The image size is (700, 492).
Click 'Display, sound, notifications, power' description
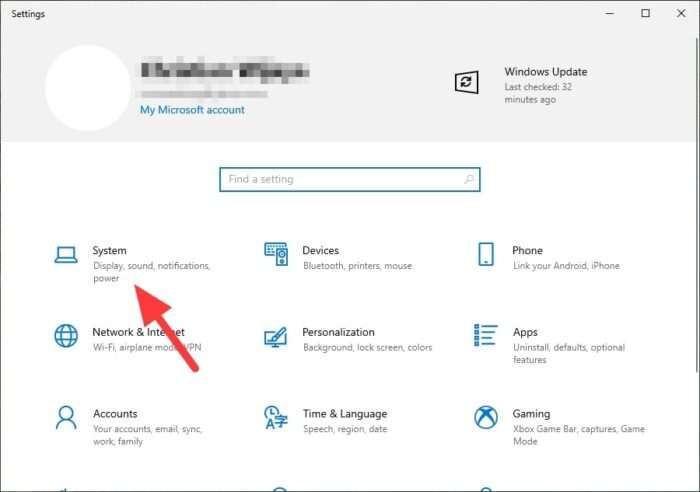point(151,272)
